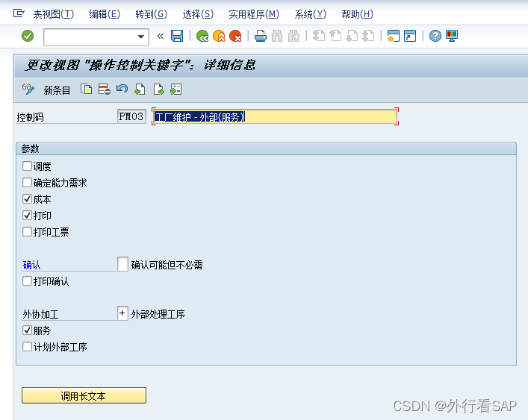528x420 pixels.
Task: Click the 新条目 button
Action: point(57,90)
